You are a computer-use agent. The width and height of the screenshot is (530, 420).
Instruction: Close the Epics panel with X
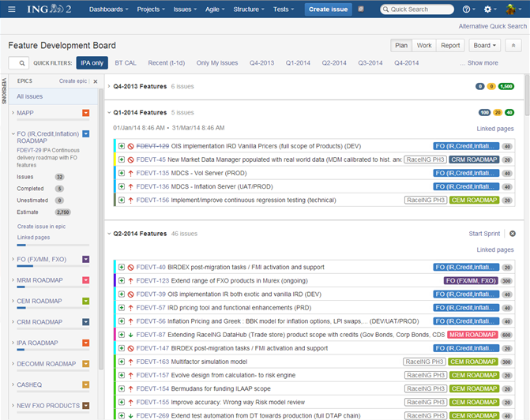click(96, 81)
